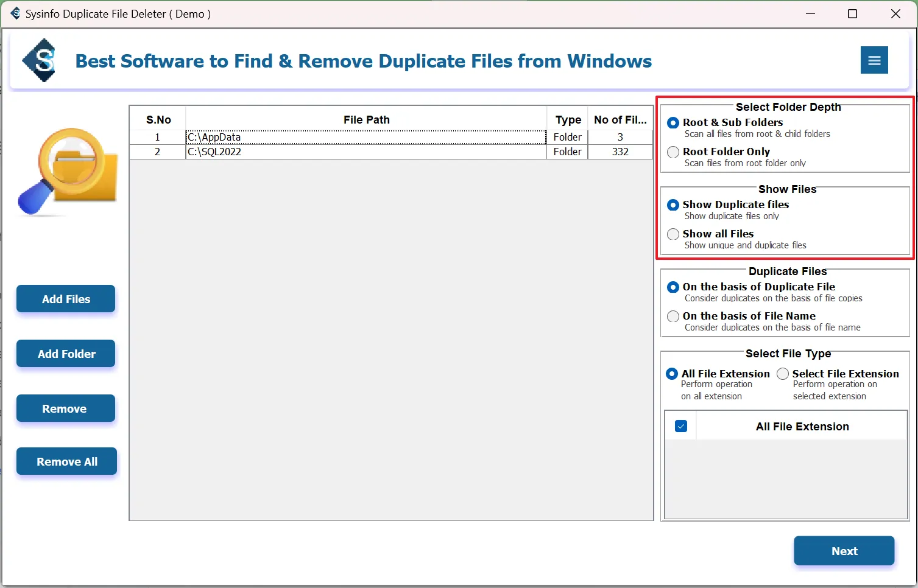Select On the basis of Duplicate File
The image size is (918, 588).
673,287
